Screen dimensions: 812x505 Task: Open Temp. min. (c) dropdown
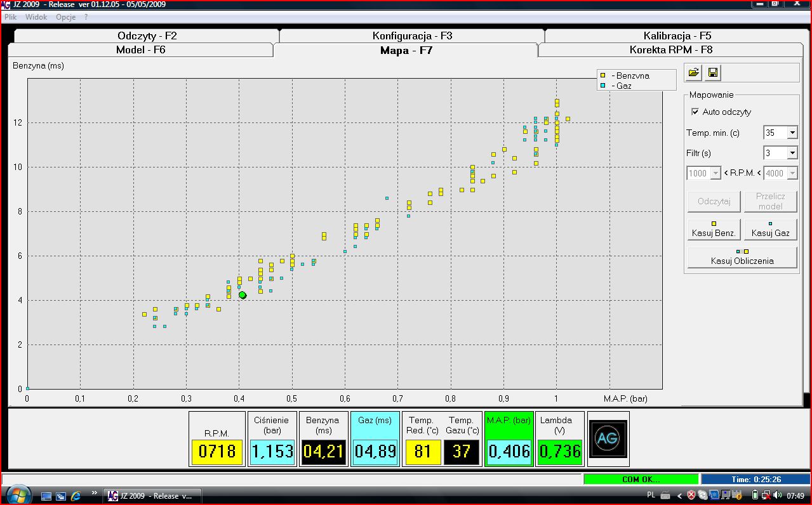(792, 133)
